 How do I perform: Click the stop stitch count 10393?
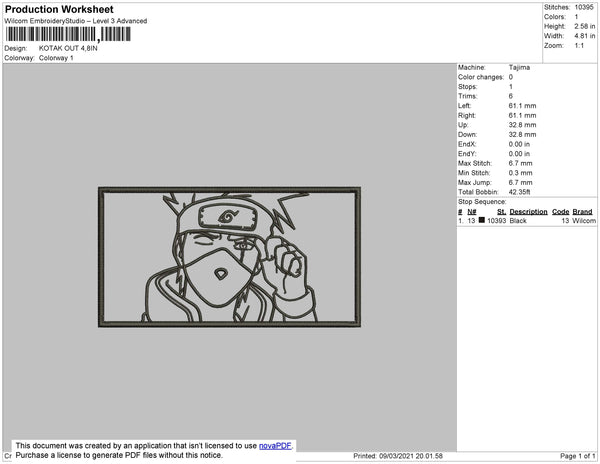497,221
